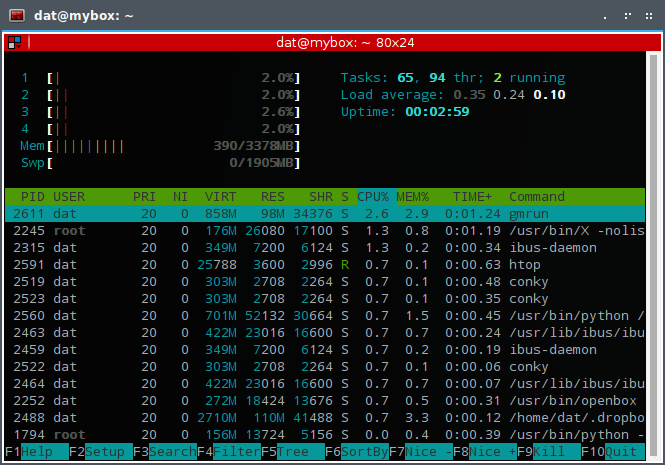Select the /usr/bin/openbox process row
This screenshot has height=465, width=665.
tap(325, 401)
